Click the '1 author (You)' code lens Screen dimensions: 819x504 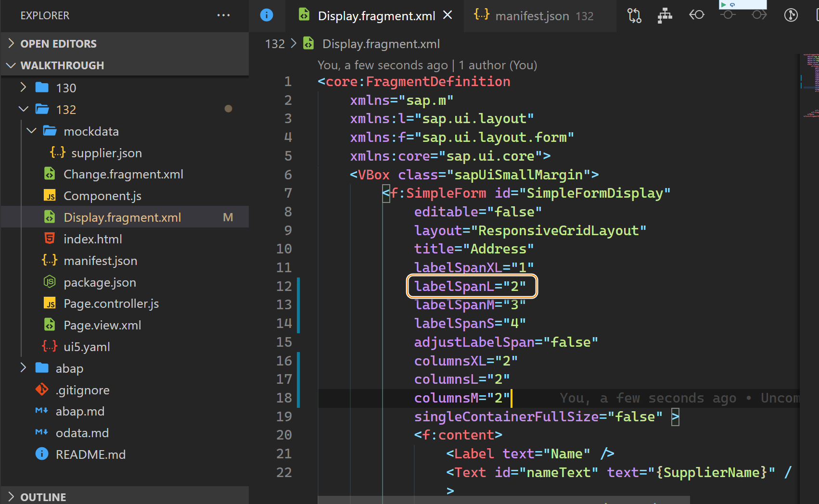click(x=498, y=65)
